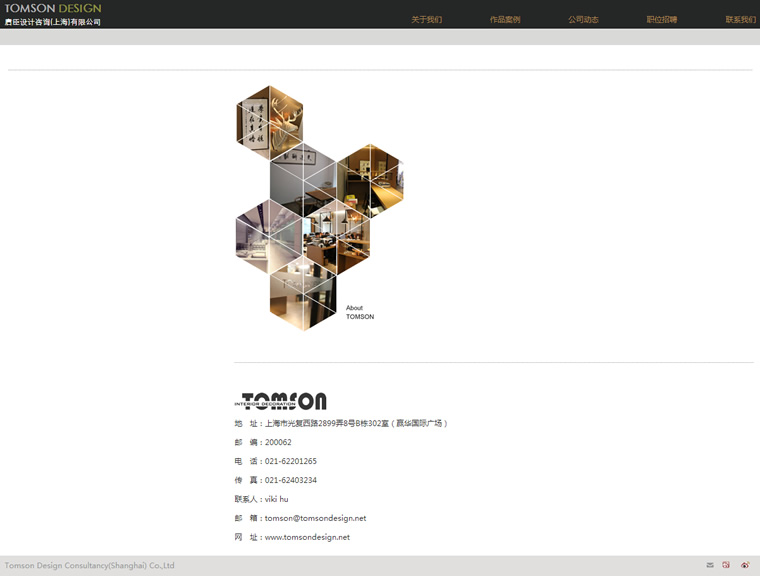Image resolution: width=760 pixels, height=576 pixels.
Task: Click the Tomson Design logo in header
Action: pos(52,14)
